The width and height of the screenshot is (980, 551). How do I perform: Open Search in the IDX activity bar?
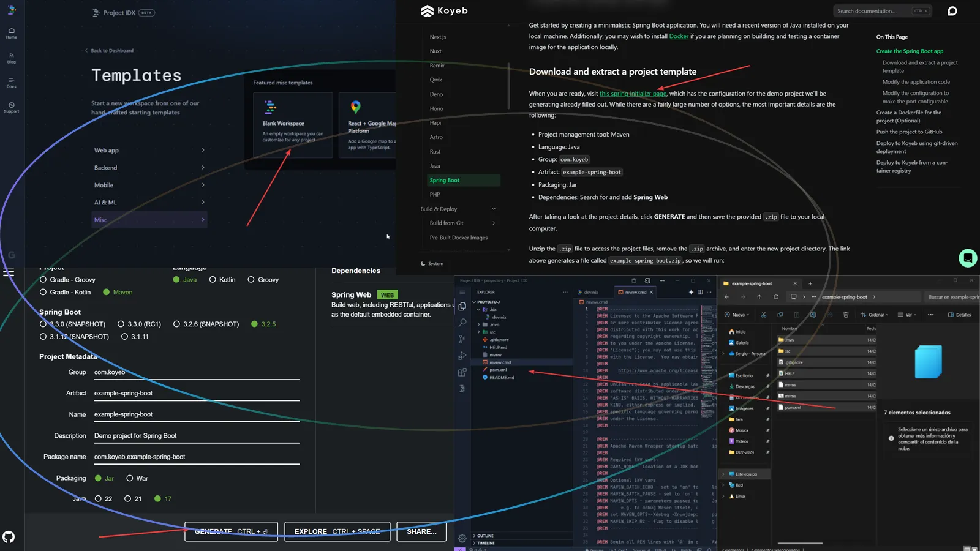(x=462, y=323)
